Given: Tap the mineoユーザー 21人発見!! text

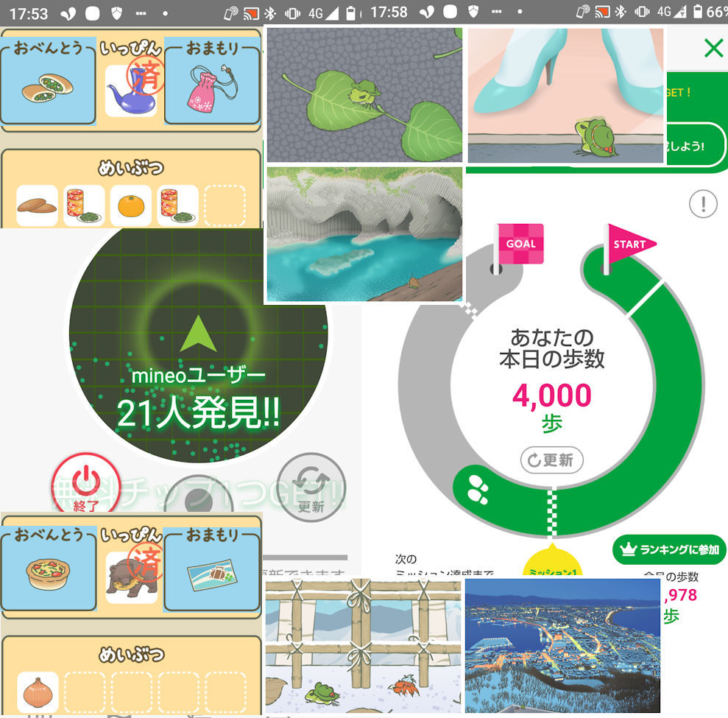Looking at the screenshot, I should 198,399.
